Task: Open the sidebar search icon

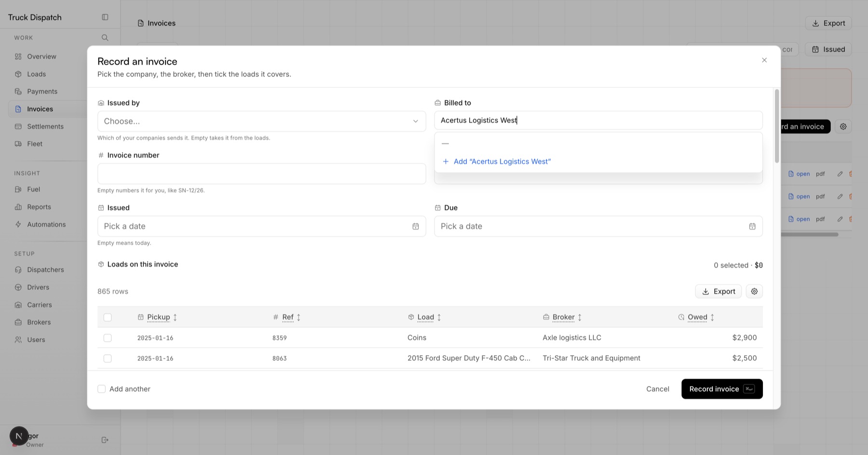Action: (x=105, y=38)
